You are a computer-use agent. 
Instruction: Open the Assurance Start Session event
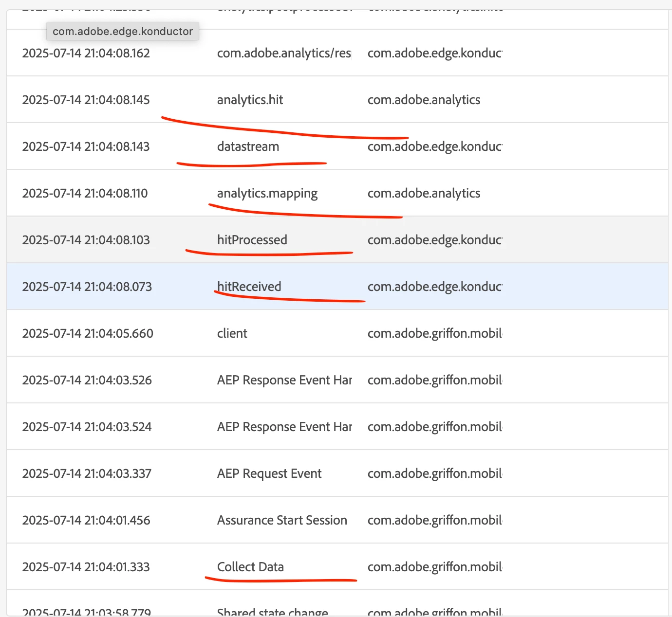[x=282, y=520]
